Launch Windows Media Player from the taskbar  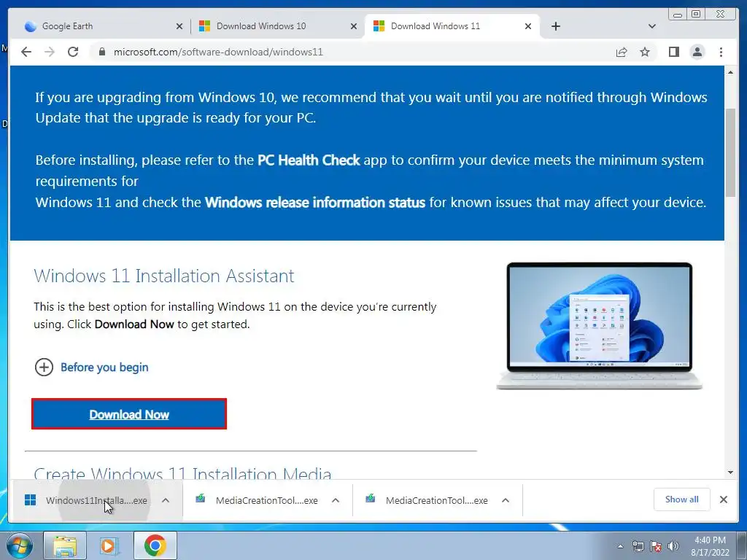pos(109,545)
